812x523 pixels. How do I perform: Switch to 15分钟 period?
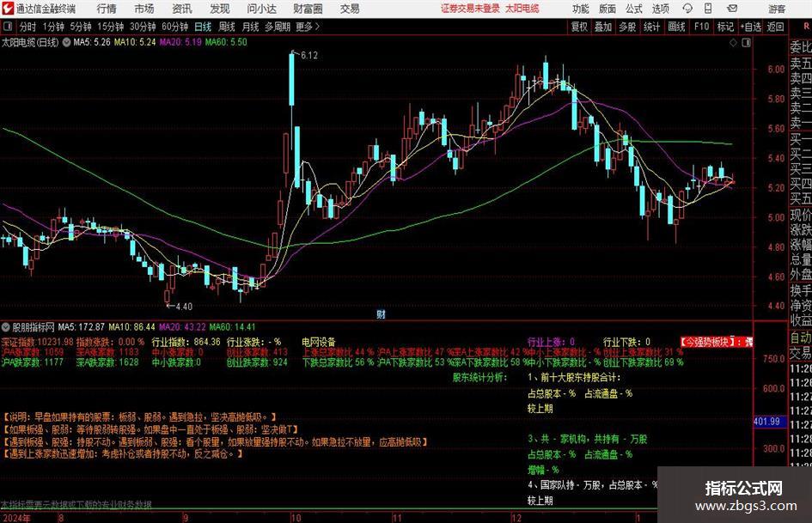click(110, 27)
